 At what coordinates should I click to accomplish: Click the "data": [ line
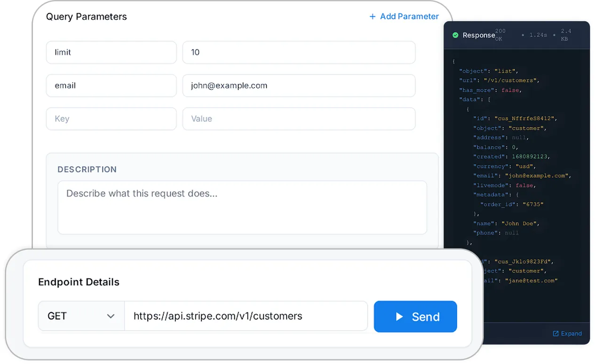tap(475, 100)
